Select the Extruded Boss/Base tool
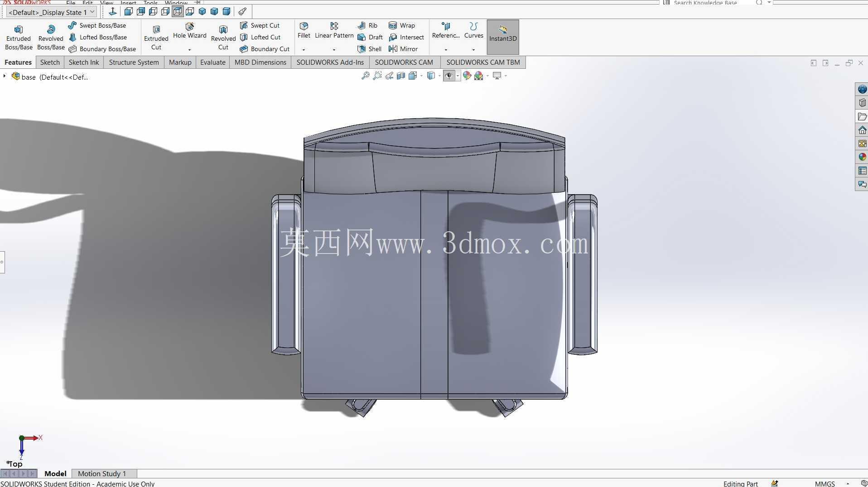 (x=19, y=38)
